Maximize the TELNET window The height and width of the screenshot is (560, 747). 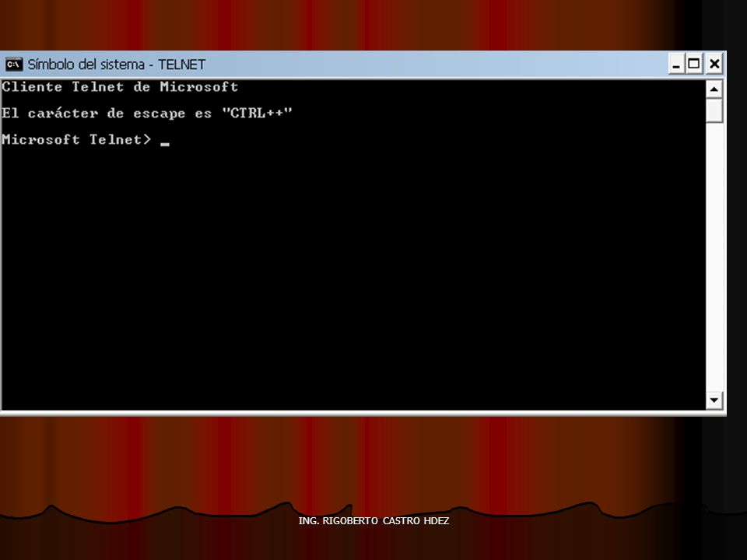coord(694,64)
